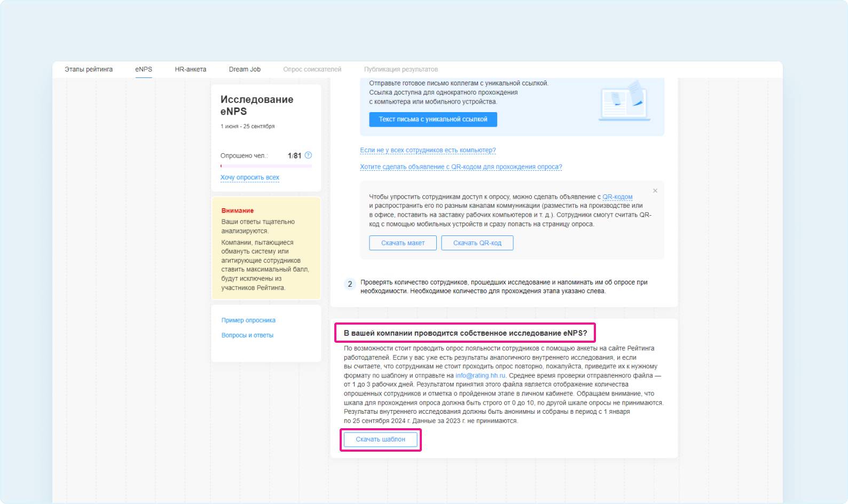848x504 pixels.
Task: Open the QR-code announcement link
Action: (x=461, y=167)
